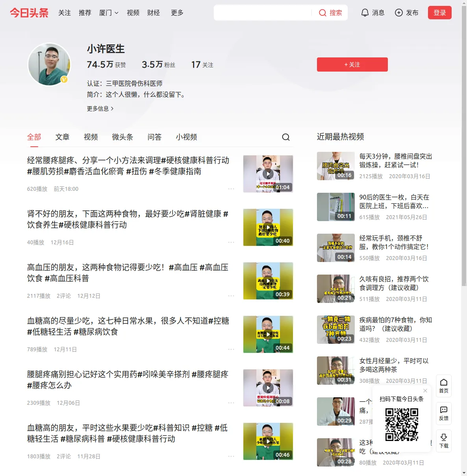467x476 pixels.
Task: Open more options for 腰腿疼痛别担心 post
Action: pyautogui.click(x=231, y=403)
